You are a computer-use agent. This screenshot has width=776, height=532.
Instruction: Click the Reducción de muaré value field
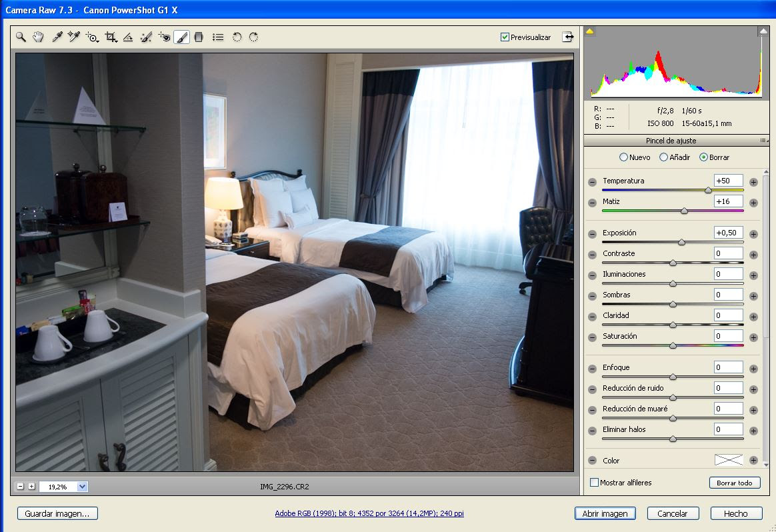pyautogui.click(x=729, y=408)
